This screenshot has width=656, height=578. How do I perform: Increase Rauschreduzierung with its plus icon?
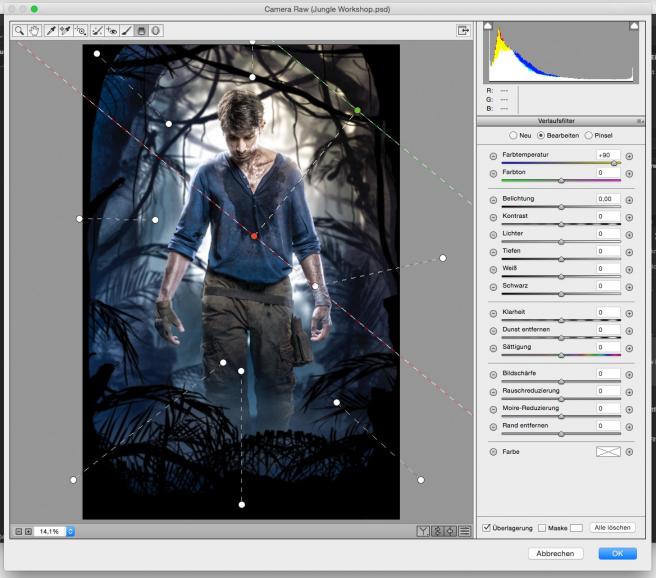click(x=629, y=392)
